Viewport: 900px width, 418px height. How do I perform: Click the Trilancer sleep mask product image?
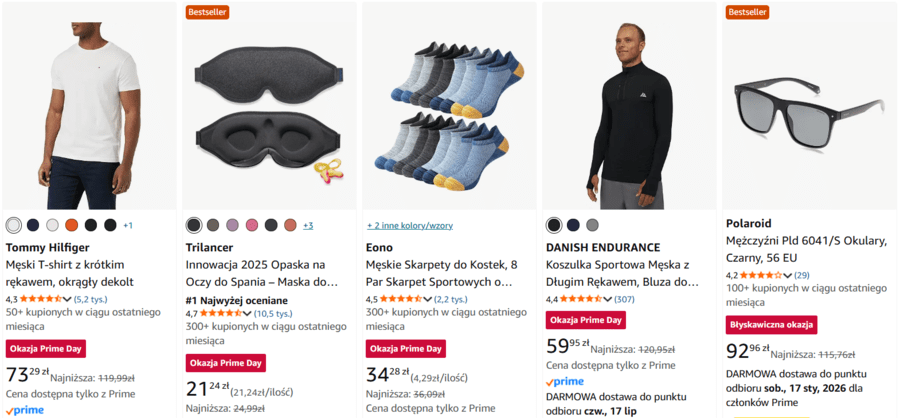click(x=269, y=106)
